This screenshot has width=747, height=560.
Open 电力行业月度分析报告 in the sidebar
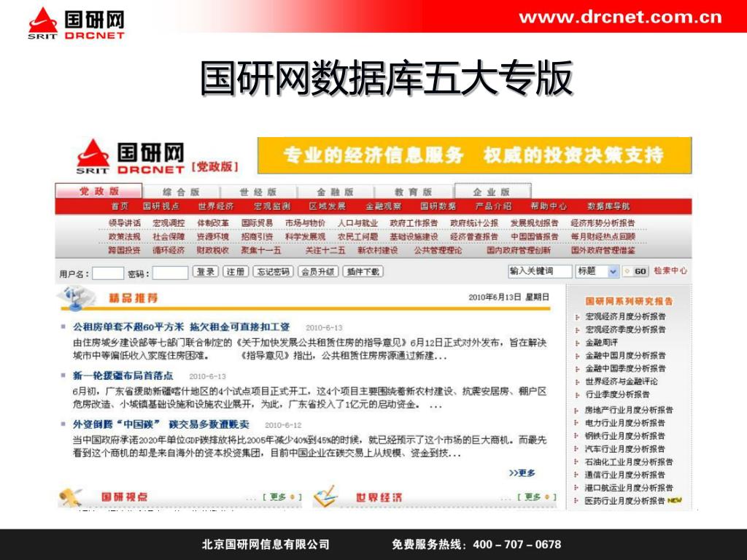[625, 423]
